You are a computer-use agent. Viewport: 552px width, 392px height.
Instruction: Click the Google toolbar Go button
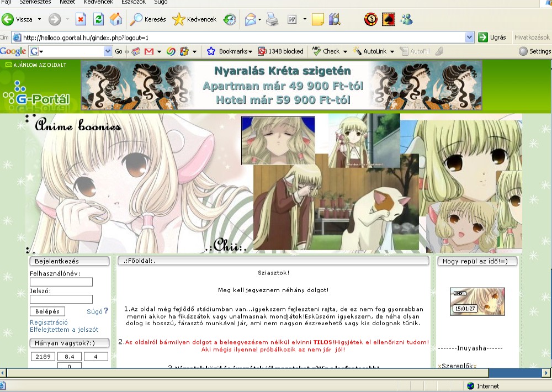tap(119, 51)
